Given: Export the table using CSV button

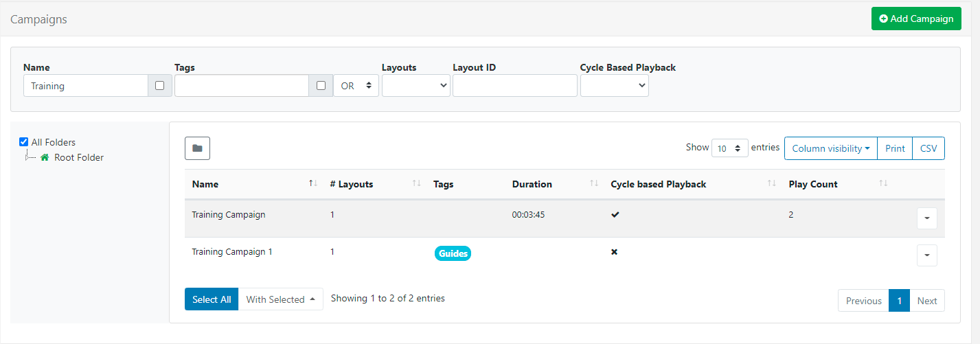Looking at the screenshot, I should tap(928, 148).
